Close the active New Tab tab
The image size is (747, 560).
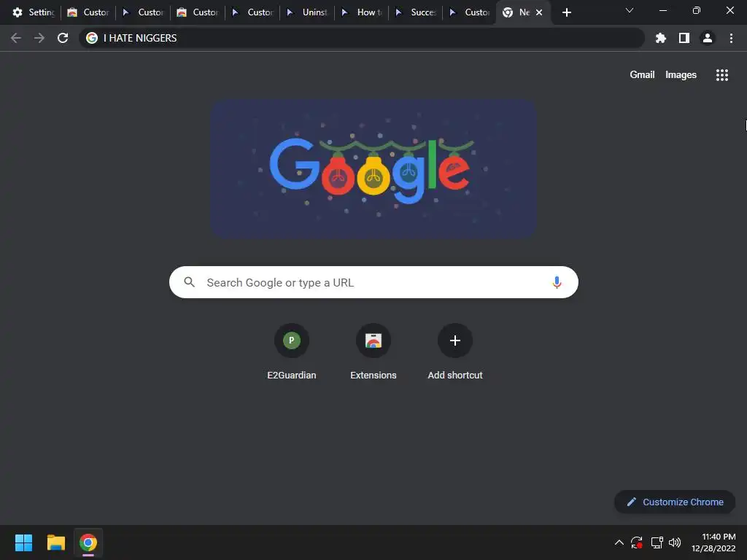click(539, 12)
